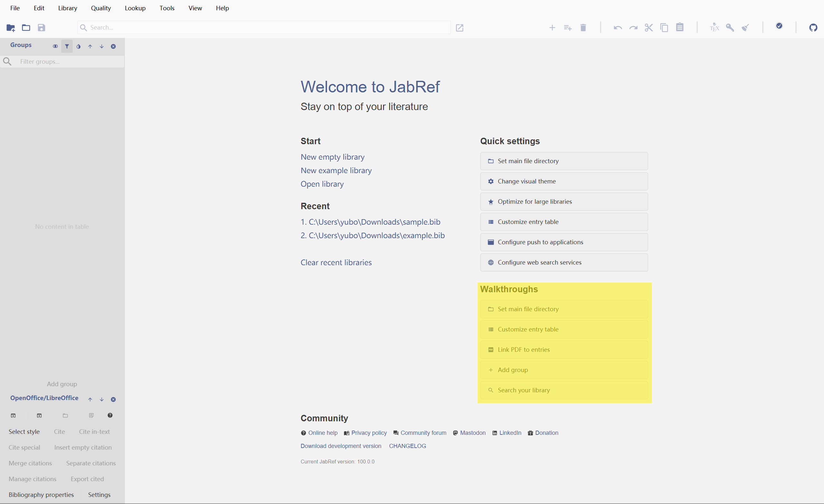The width and height of the screenshot is (824, 504).
Task: Click the Delete entry trash icon
Action: 583,28
